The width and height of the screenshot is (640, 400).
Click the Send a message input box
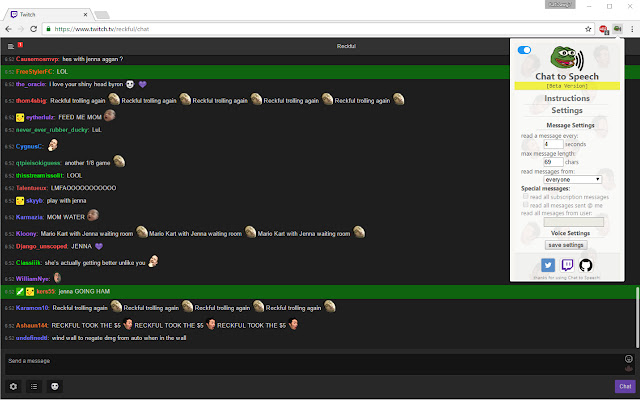tap(313, 364)
